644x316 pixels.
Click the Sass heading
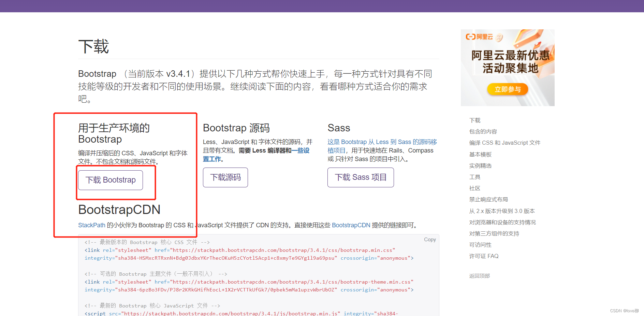tap(339, 128)
